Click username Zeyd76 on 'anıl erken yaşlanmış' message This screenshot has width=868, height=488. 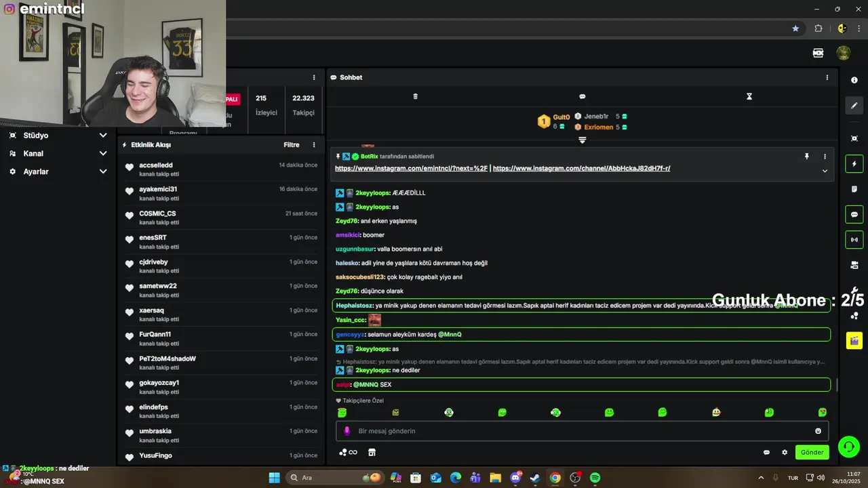pos(347,221)
